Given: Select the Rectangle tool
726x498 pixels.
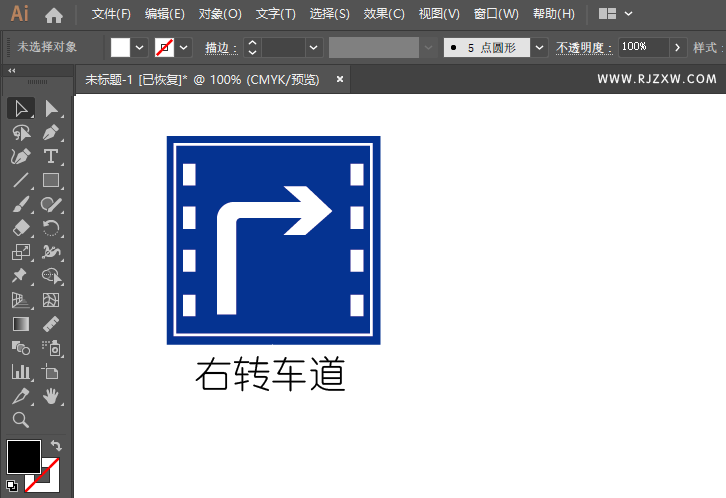Looking at the screenshot, I should pos(51,181).
